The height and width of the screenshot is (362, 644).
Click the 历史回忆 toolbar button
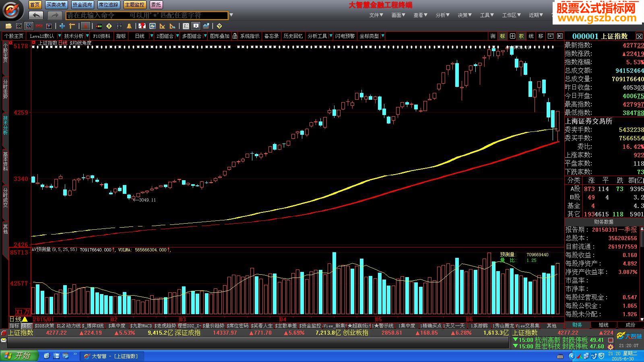[293, 36]
